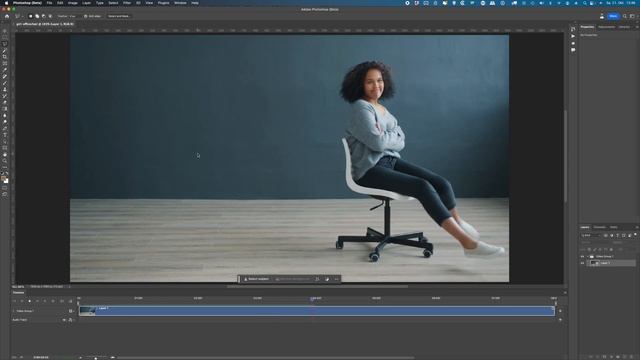The width and height of the screenshot is (640, 360).
Task: Hide Layer 1 in the Layers panel
Action: (582, 263)
